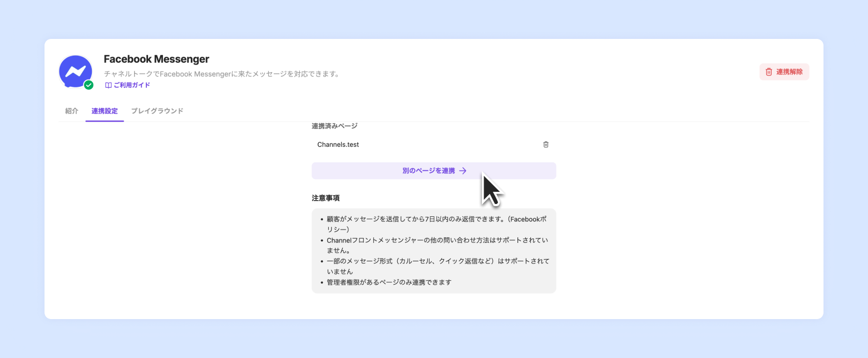Select the Channels.test page row
The height and width of the screenshot is (358, 868).
pyautogui.click(x=433, y=145)
